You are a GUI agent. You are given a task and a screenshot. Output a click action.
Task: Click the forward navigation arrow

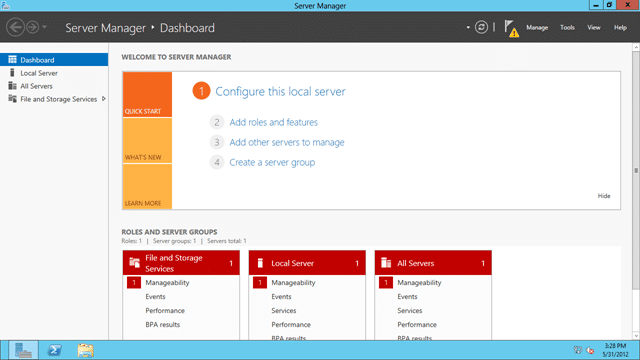click(x=33, y=27)
